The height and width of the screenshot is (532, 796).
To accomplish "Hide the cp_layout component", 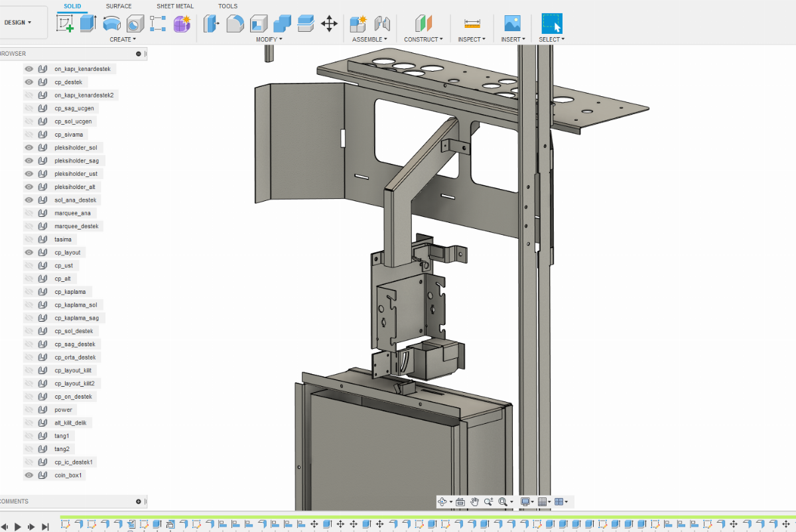I will coord(29,253).
